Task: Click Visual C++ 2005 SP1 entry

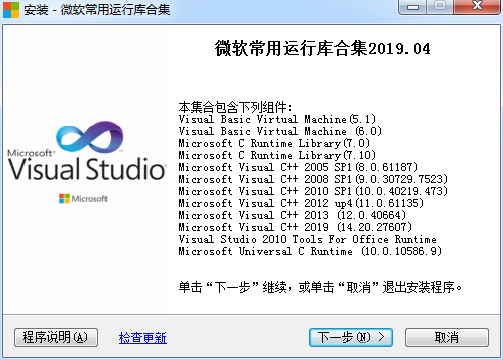Action: 298,167
